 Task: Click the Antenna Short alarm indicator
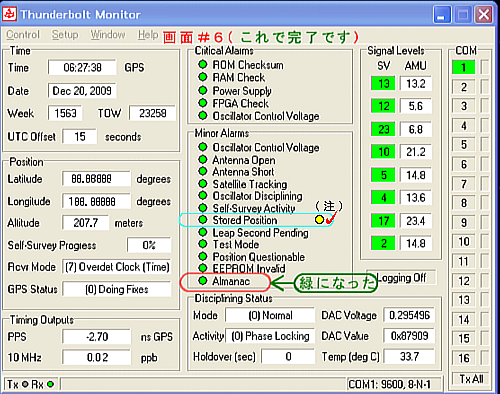203,171
